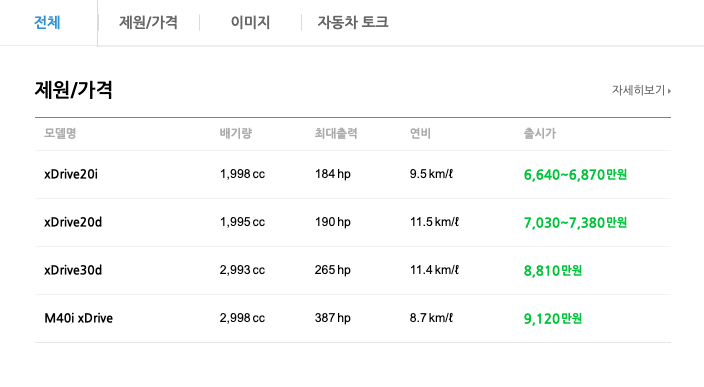
Task: Click the 1,995 cc displacement value
Action: coord(242,222)
